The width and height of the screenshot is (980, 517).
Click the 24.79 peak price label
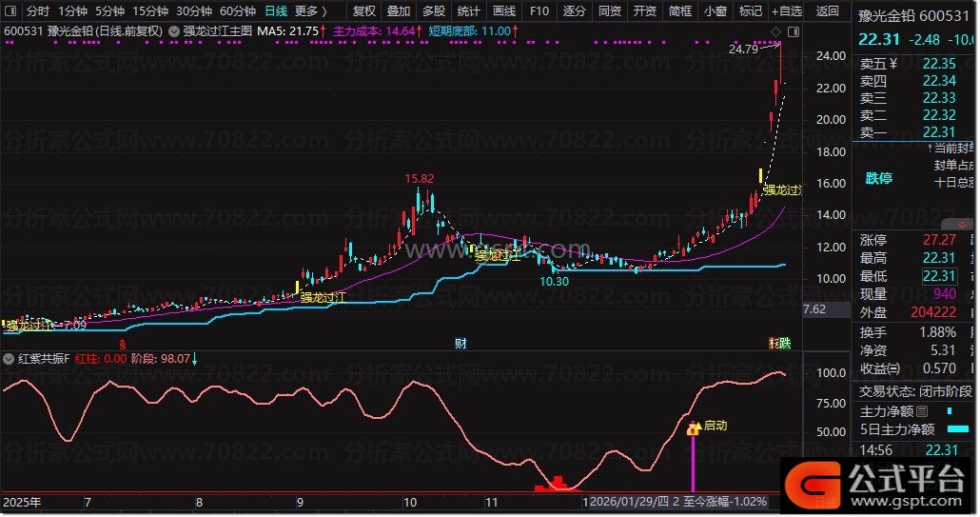click(744, 49)
